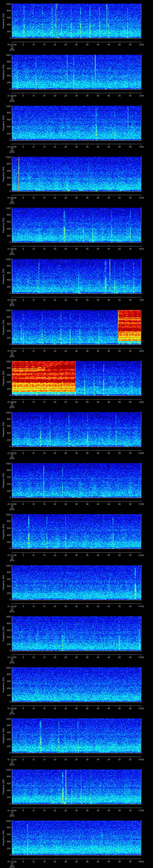Click the 4:00 end time label
This screenshot has width=153, height=868.
click(141, 147)
